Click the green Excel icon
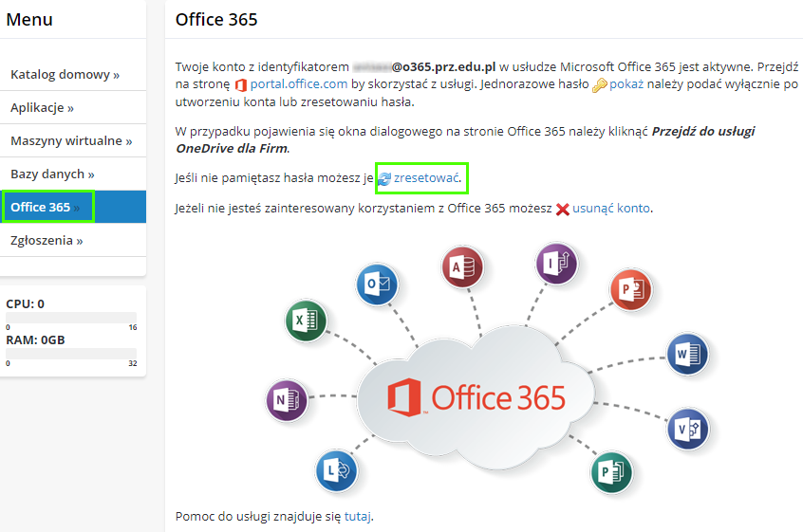The height and width of the screenshot is (532, 803). pos(306,321)
